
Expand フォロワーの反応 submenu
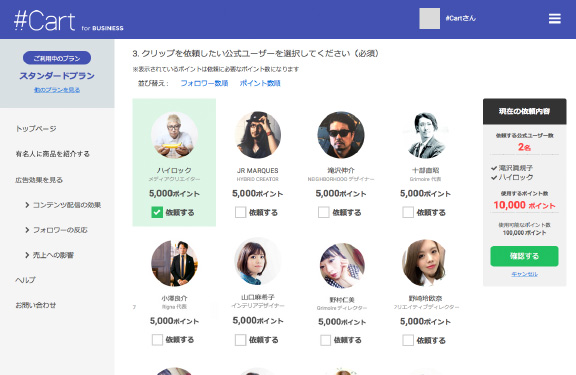coord(56,230)
